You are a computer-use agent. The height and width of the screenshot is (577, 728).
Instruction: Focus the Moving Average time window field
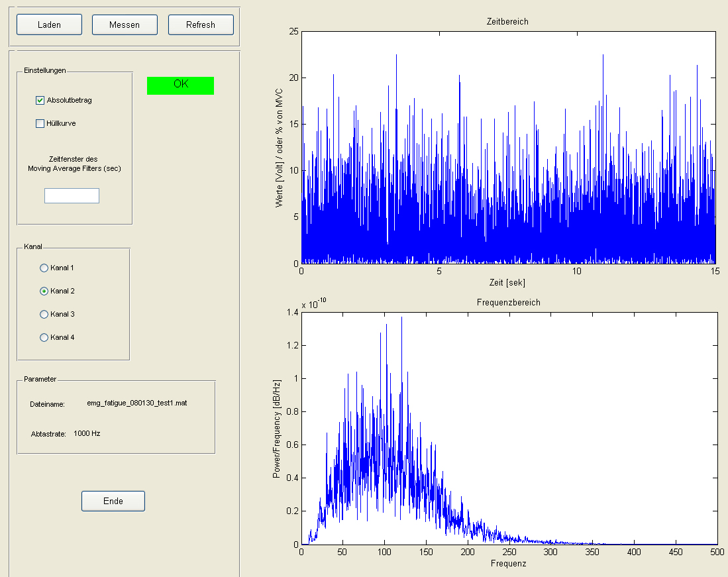(x=72, y=195)
